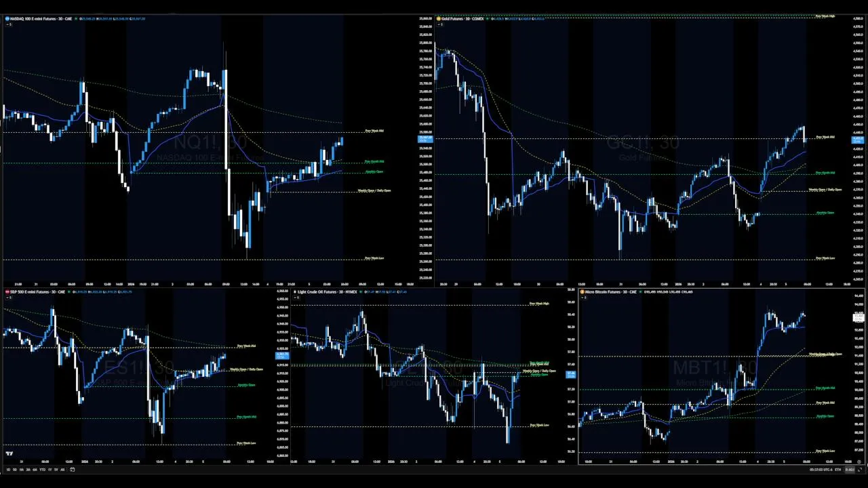Click the Gold chart current price label
This screenshot has height=488, width=868.
(858, 140)
